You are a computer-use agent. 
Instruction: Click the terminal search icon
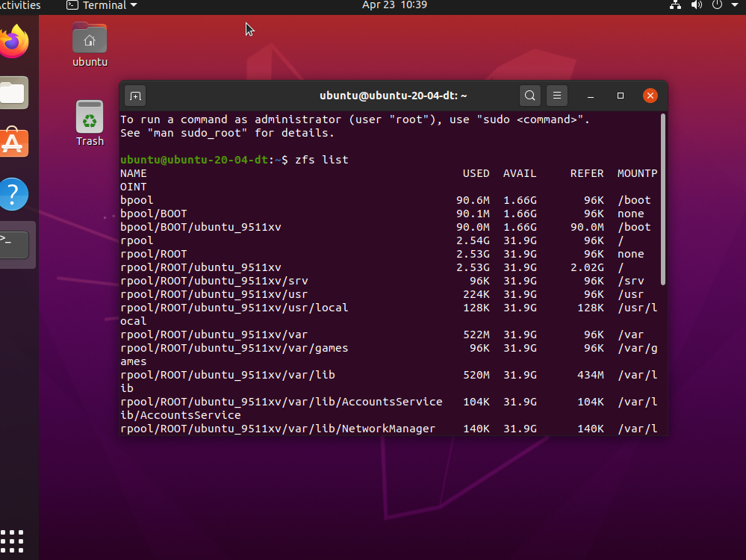point(529,96)
